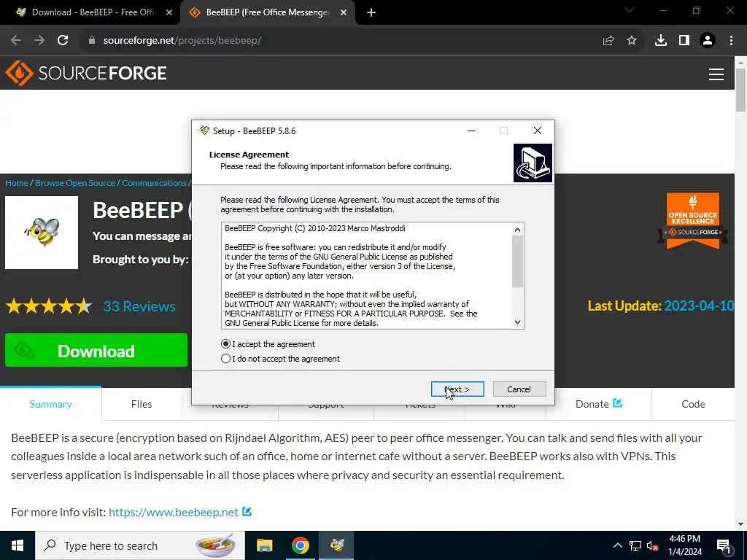Open the Communications breadcrumb link
This screenshot has width=747, height=560.
[154, 183]
